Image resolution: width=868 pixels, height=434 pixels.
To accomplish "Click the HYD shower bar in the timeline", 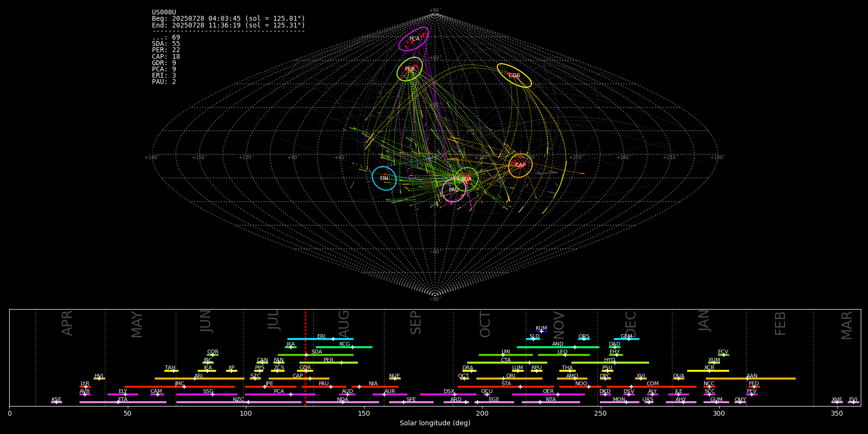I will point(610,363).
